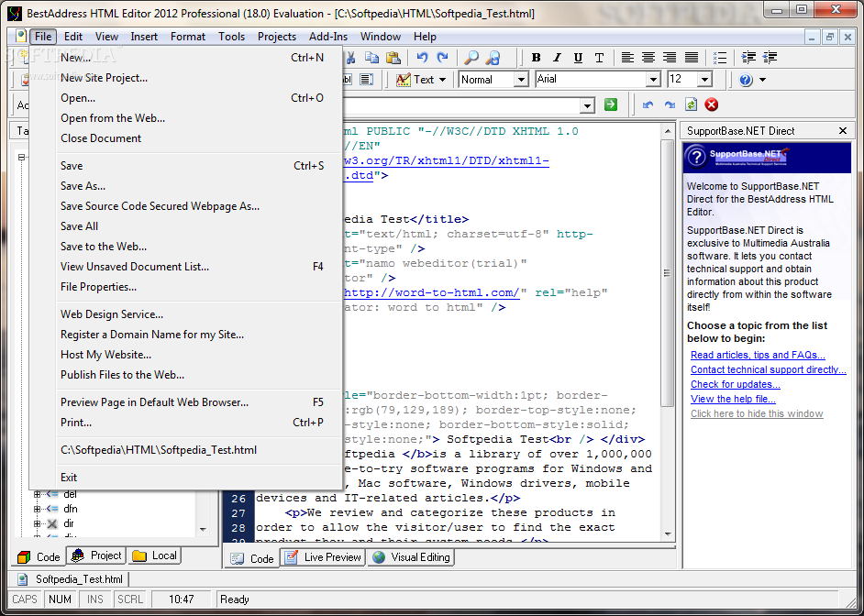The width and height of the screenshot is (864, 616).
Task: Click the T text style icon
Action: coord(599,57)
